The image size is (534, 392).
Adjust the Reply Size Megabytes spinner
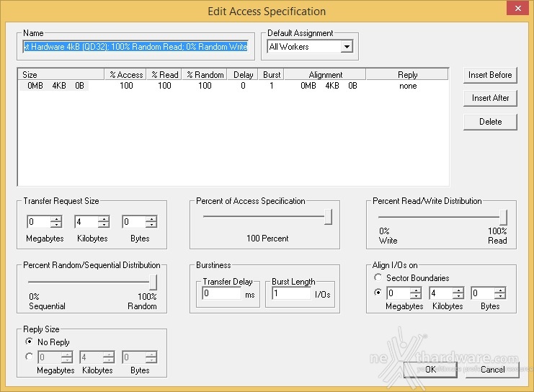(x=67, y=357)
